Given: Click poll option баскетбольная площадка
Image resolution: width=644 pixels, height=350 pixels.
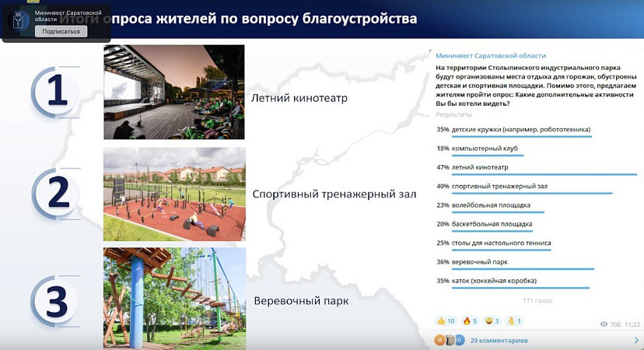Looking at the screenshot, I should pyautogui.click(x=492, y=224).
